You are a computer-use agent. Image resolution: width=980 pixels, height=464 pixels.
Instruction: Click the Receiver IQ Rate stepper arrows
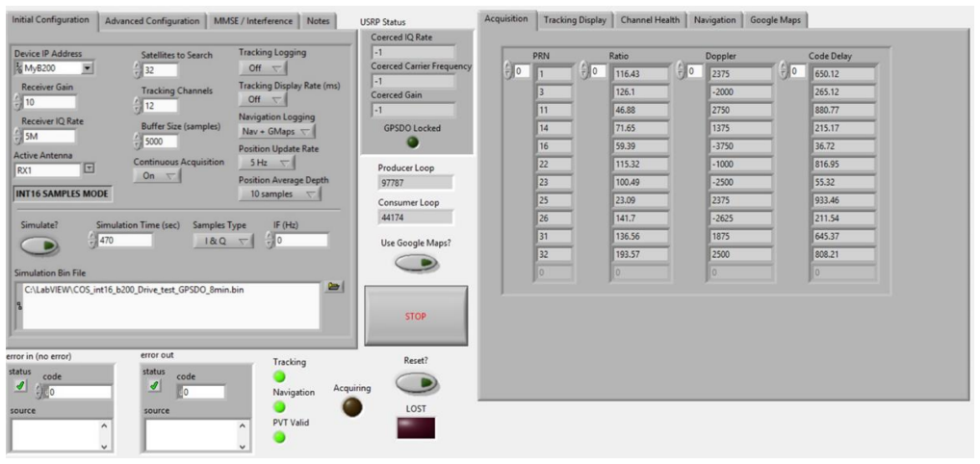(x=17, y=137)
